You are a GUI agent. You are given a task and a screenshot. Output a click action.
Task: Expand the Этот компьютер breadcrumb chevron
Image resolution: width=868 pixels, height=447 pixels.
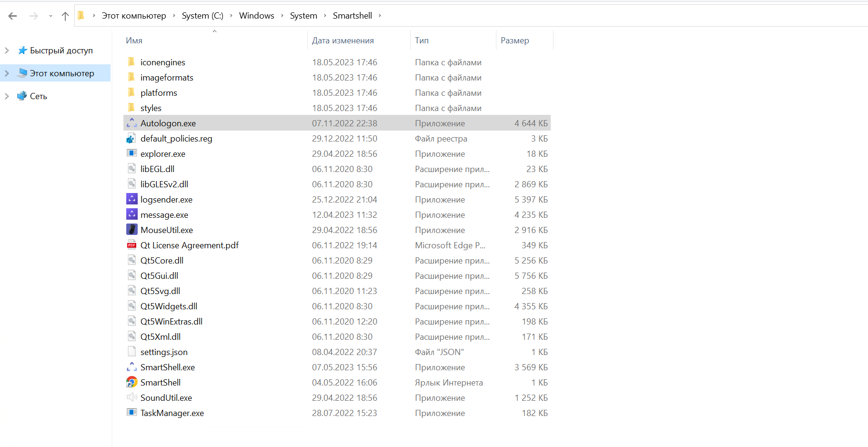point(174,16)
